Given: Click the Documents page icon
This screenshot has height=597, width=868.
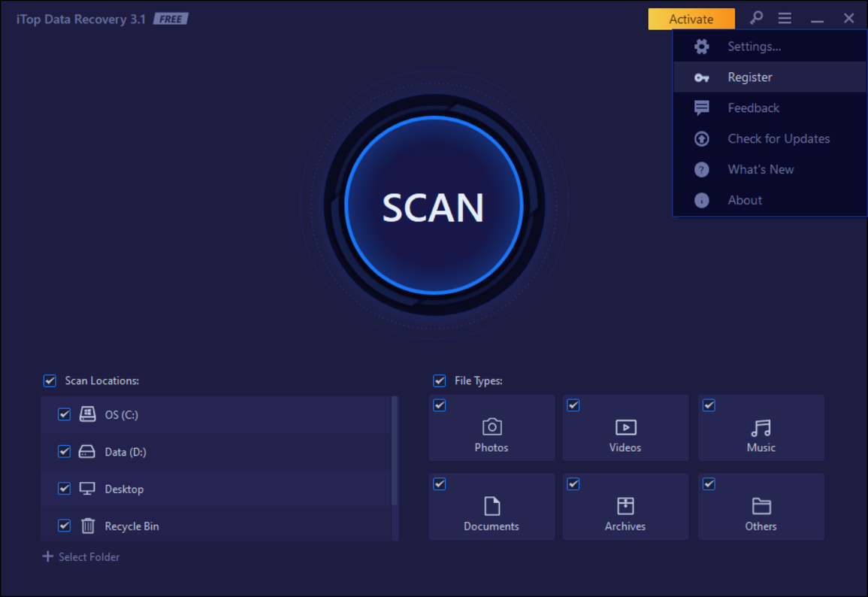Looking at the screenshot, I should 491,505.
